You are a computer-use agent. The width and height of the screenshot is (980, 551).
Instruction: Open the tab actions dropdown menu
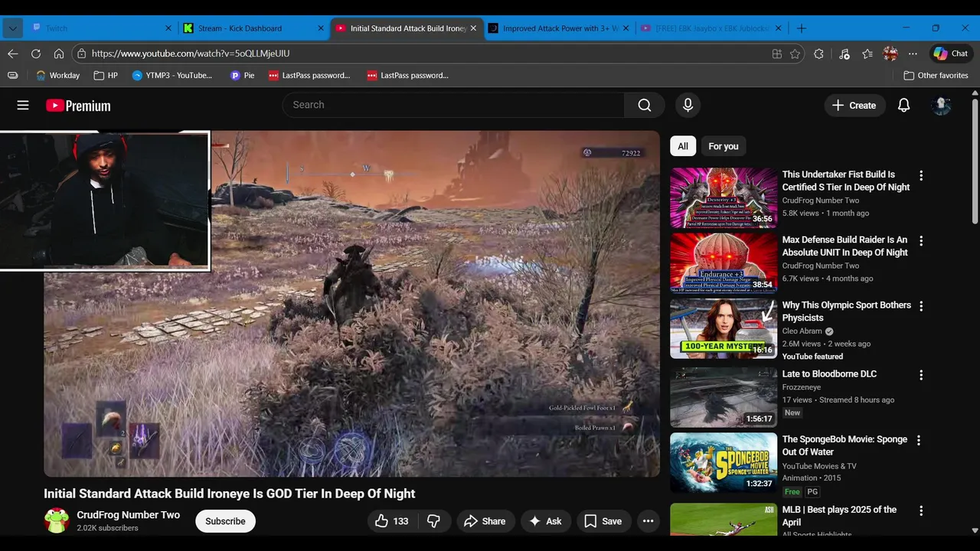[12, 28]
